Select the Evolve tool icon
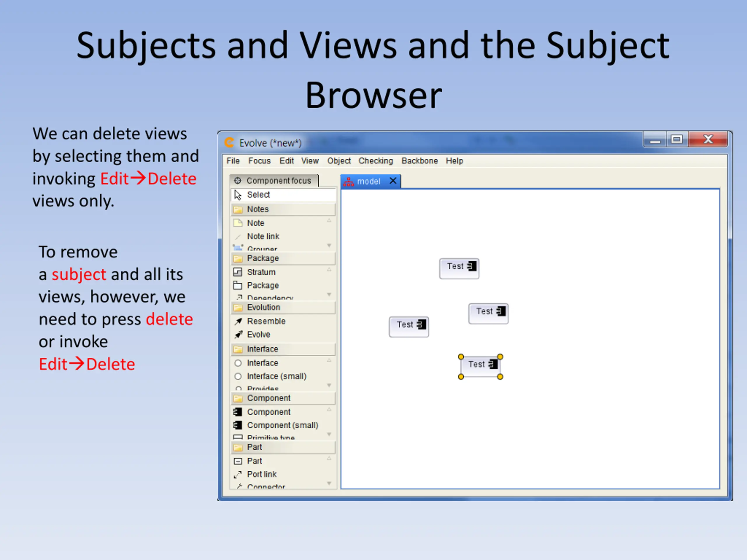 pyautogui.click(x=238, y=335)
